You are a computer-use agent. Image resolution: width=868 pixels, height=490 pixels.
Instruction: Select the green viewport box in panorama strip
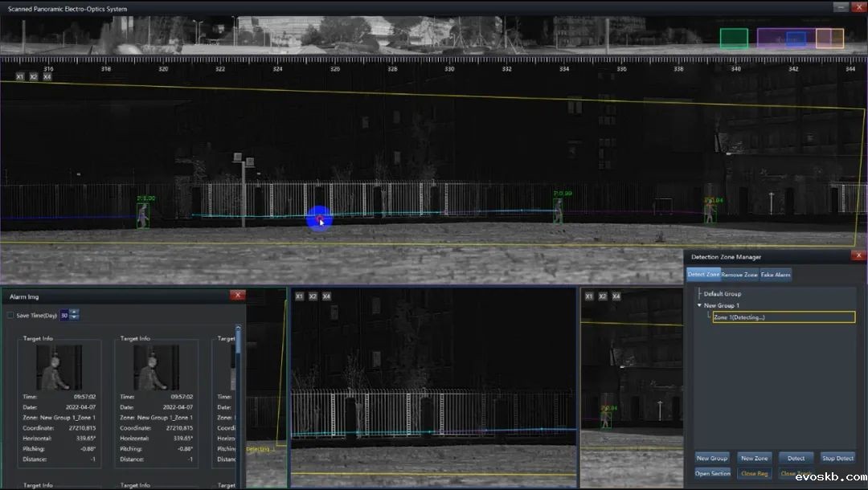pos(733,38)
